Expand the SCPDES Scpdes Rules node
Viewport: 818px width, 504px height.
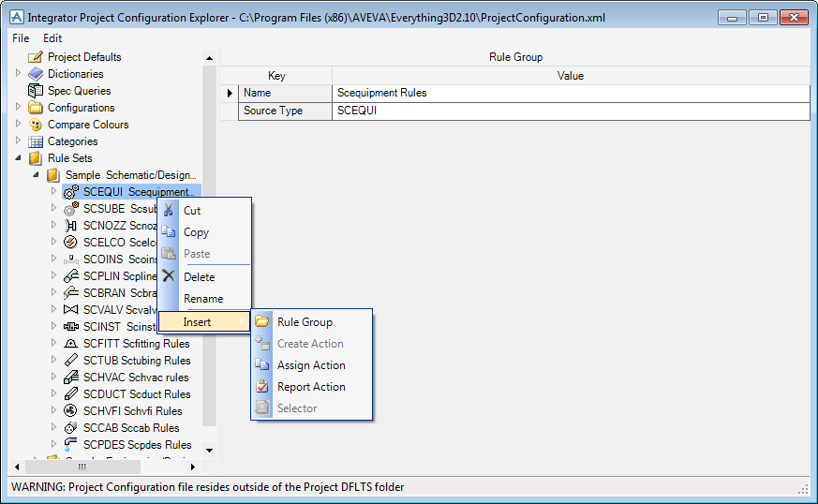click(x=53, y=444)
